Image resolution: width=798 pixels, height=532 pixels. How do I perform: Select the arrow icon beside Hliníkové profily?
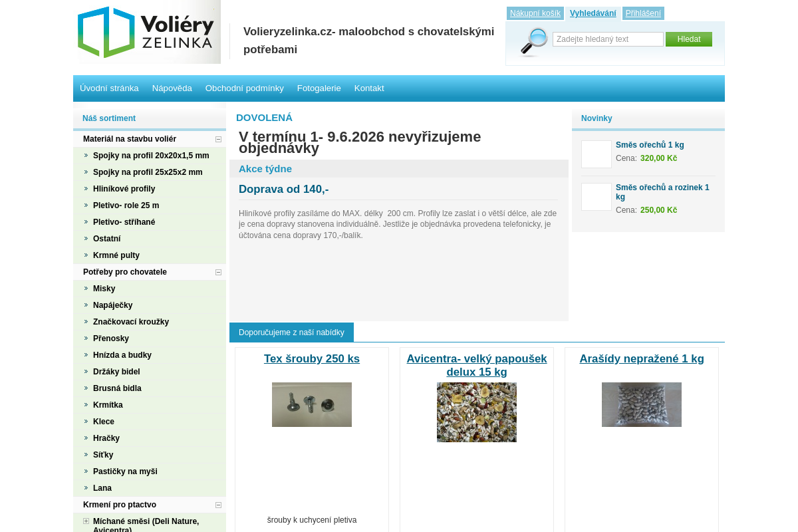point(86,188)
